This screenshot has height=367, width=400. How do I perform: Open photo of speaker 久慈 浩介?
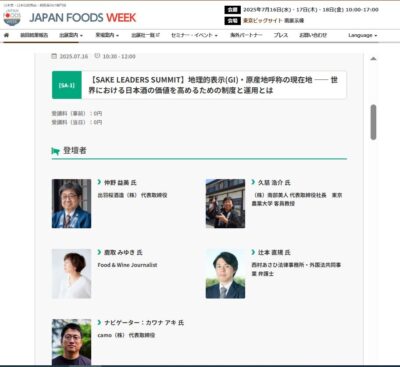pos(225,204)
